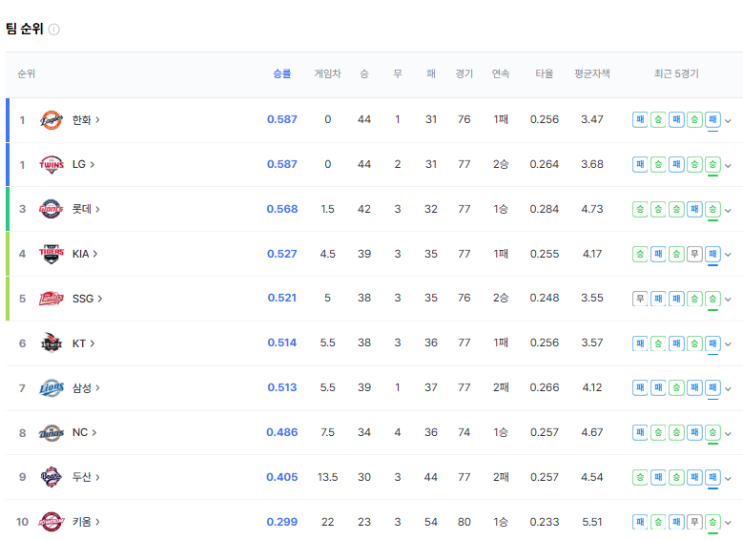
Task: Open the 삼성 Lions team logo
Action: click(51, 388)
